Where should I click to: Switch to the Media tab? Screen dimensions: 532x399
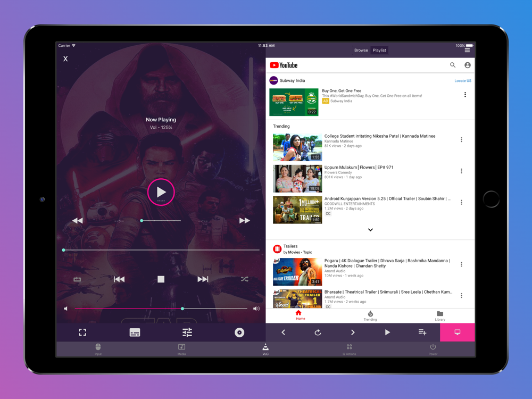182,349
